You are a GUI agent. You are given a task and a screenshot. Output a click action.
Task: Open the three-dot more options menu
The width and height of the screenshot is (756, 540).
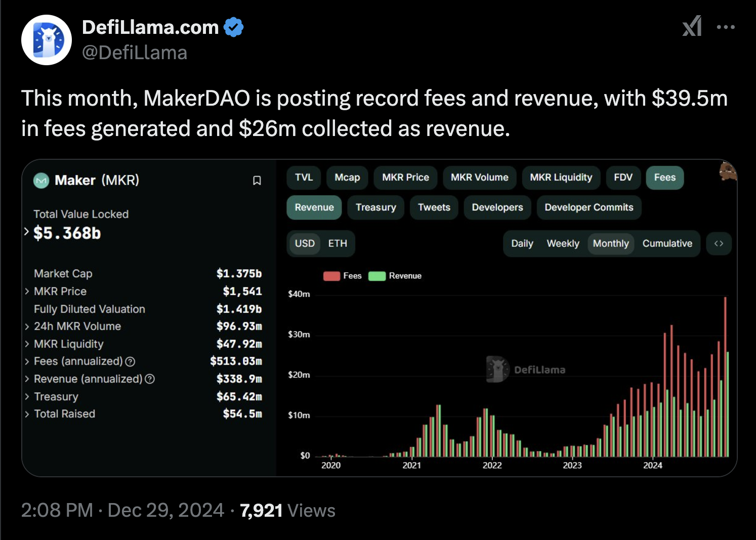click(726, 27)
